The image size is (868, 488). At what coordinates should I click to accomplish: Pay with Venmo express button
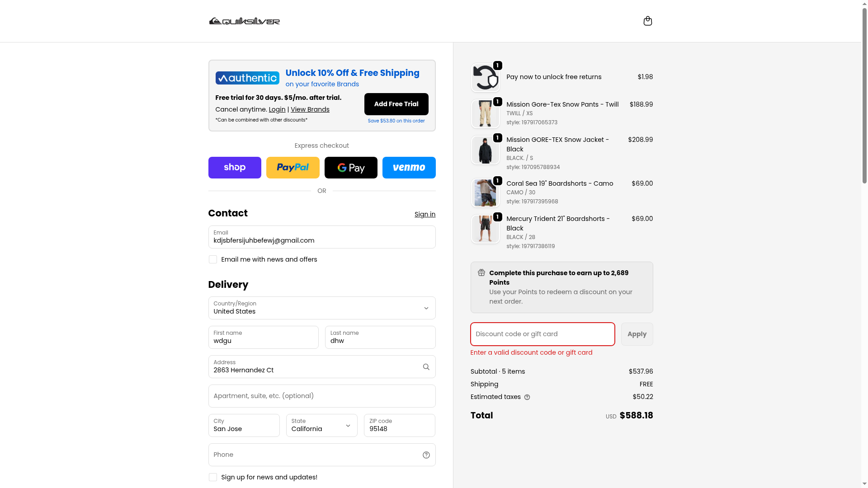point(409,168)
